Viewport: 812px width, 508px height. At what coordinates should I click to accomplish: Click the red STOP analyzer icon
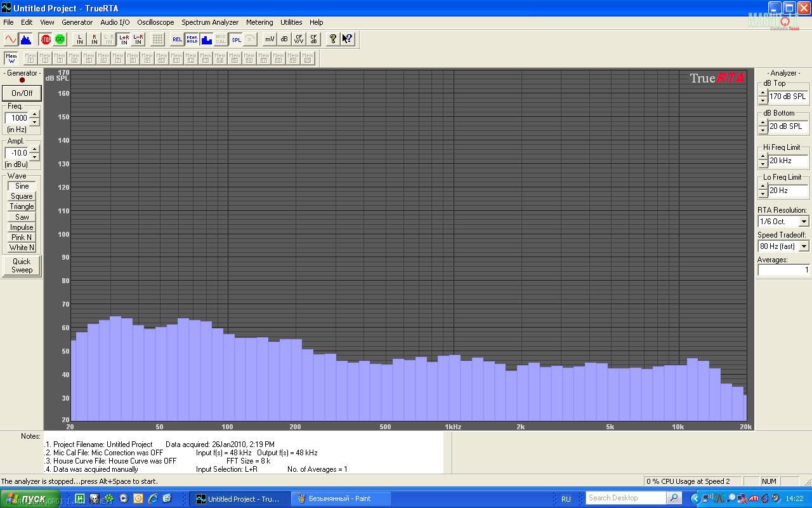coord(45,39)
